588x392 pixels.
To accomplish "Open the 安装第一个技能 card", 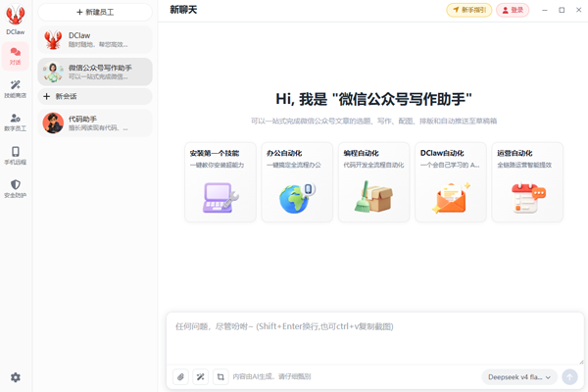I will pyautogui.click(x=220, y=182).
